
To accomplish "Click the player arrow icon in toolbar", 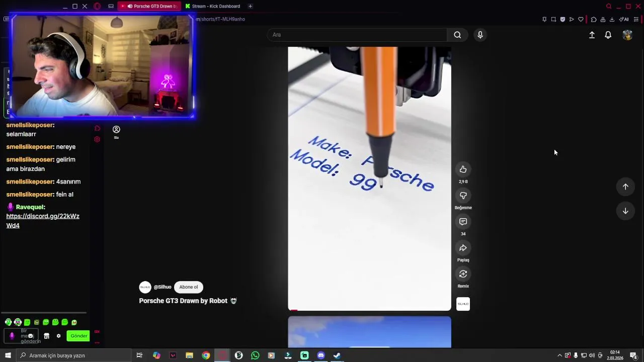I will click(572, 19).
